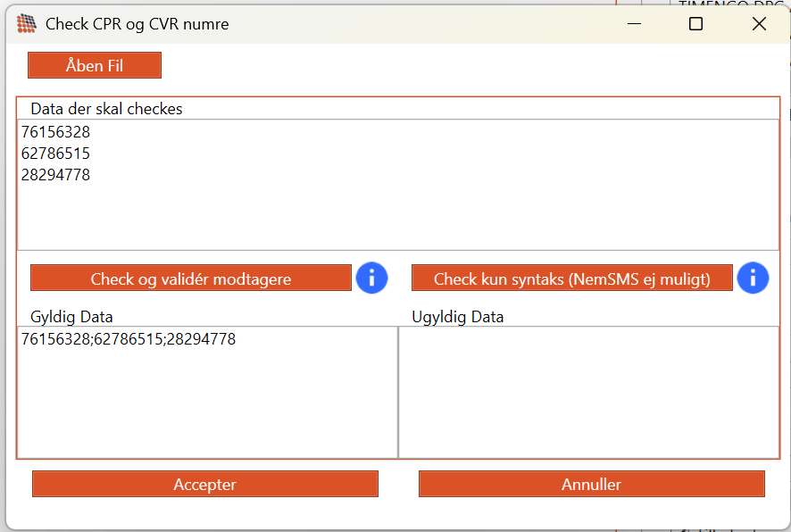Click inside the empty Ugyldig Data box
Screen dimensions: 791x532
(x=587, y=391)
